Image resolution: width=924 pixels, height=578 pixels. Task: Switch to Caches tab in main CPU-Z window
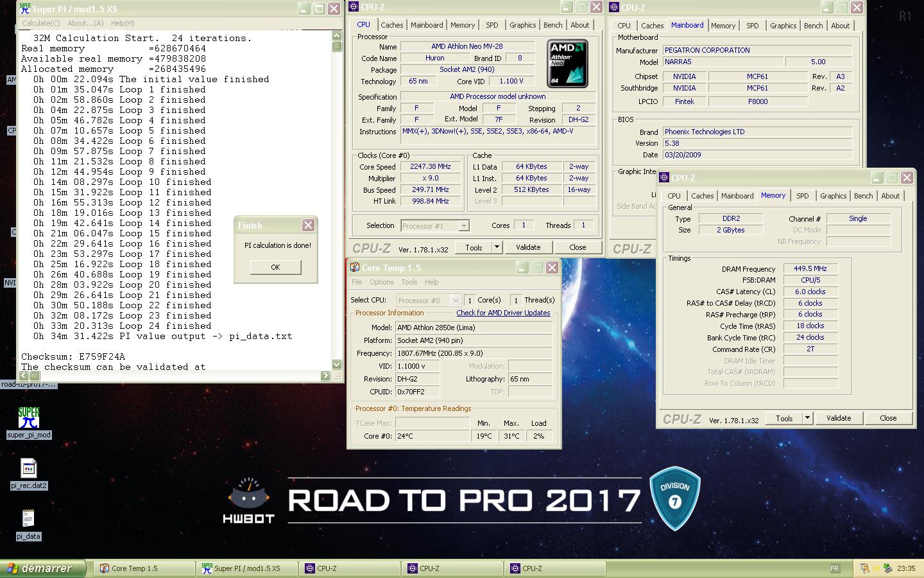tap(391, 25)
